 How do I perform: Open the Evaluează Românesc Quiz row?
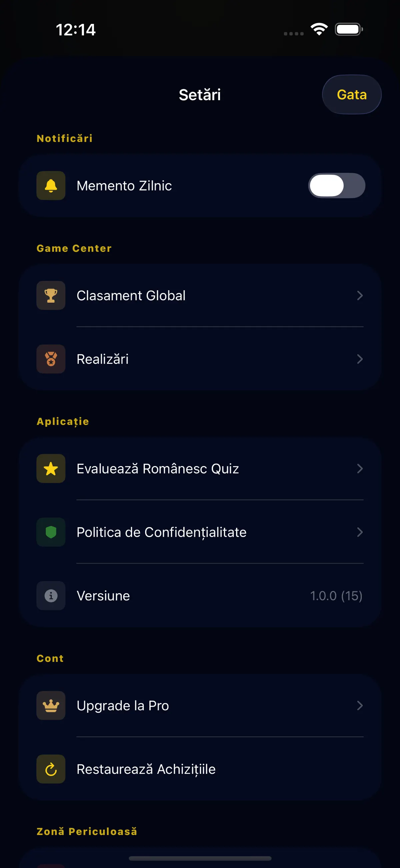coord(200,468)
